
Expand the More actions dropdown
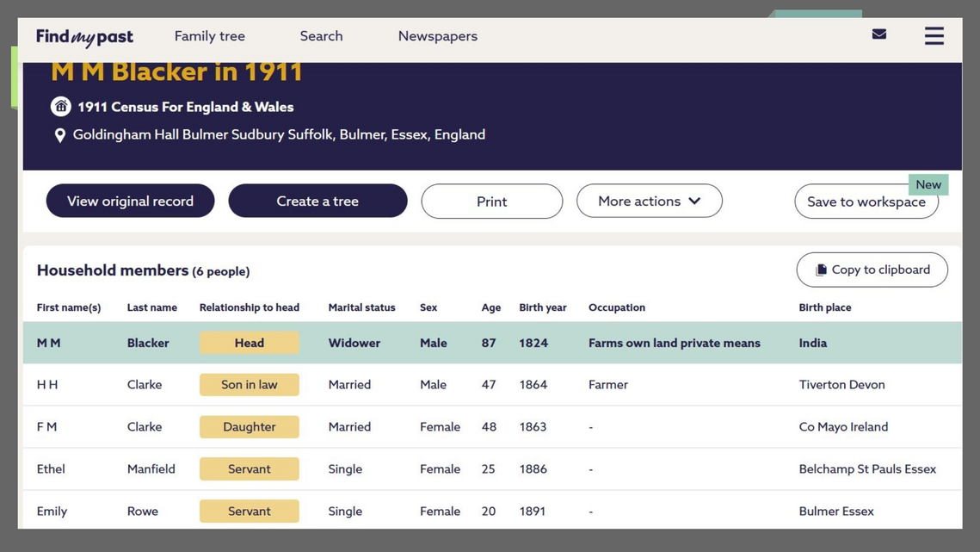pyautogui.click(x=649, y=202)
